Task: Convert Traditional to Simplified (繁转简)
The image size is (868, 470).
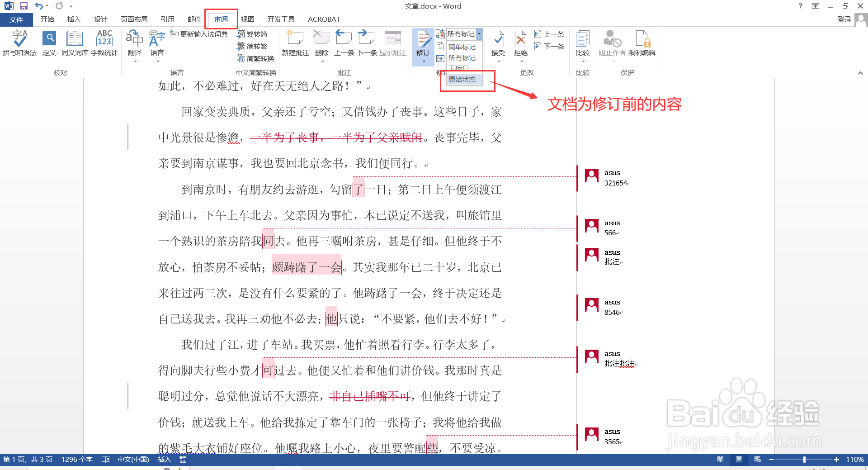Action: (x=252, y=34)
